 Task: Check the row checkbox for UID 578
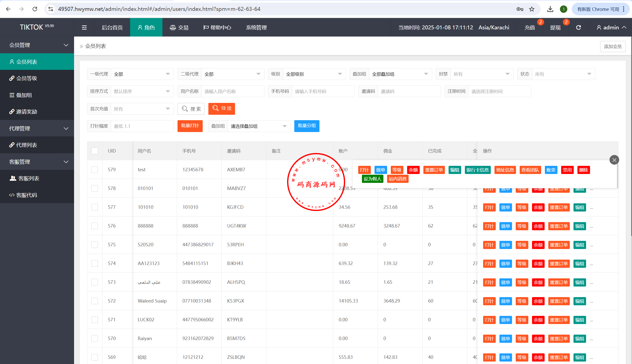point(95,189)
